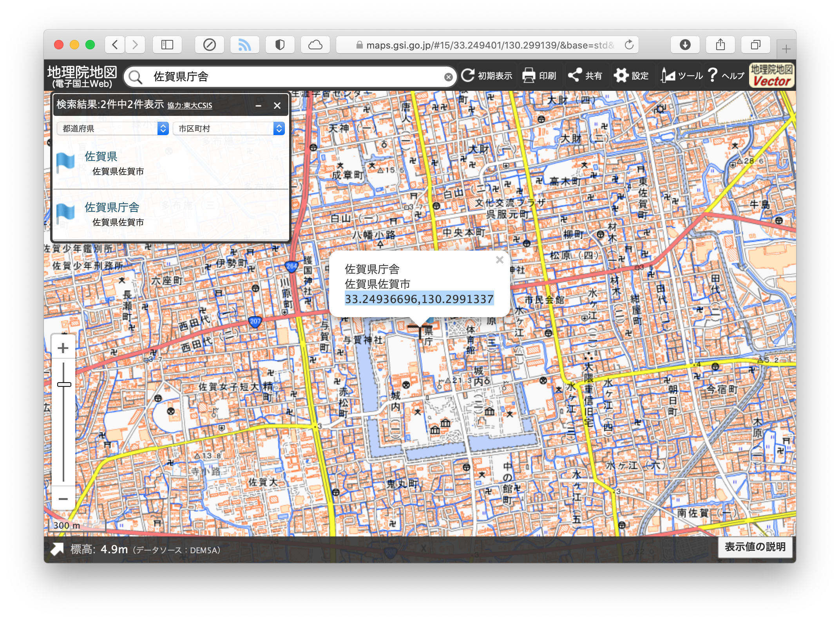This screenshot has height=621, width=840.
Task: Click the 鬼丸町 map label
Action: [403, 483]
